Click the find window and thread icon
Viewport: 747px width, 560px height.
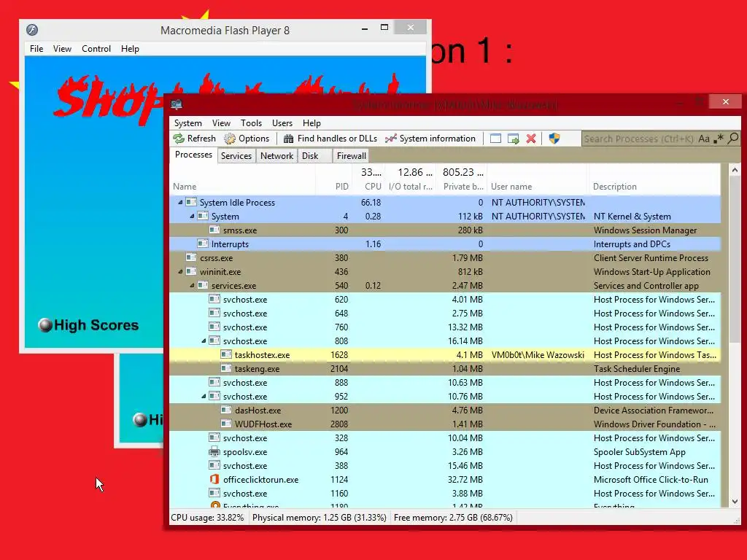pos(513,139)
